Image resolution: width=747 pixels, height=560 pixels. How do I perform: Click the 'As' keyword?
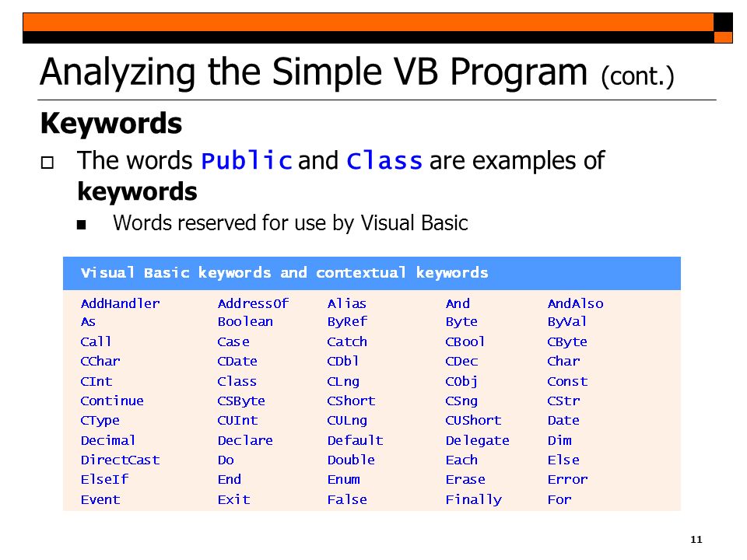(88, 322)
